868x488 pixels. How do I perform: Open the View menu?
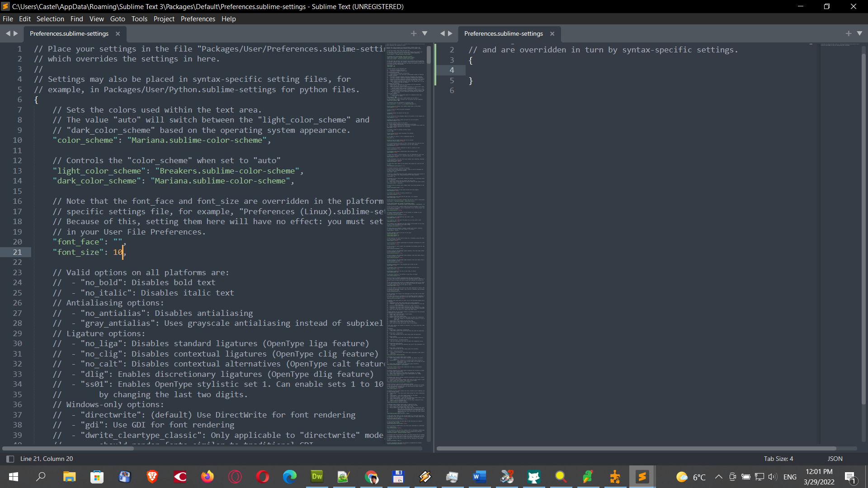click(96, 19)
